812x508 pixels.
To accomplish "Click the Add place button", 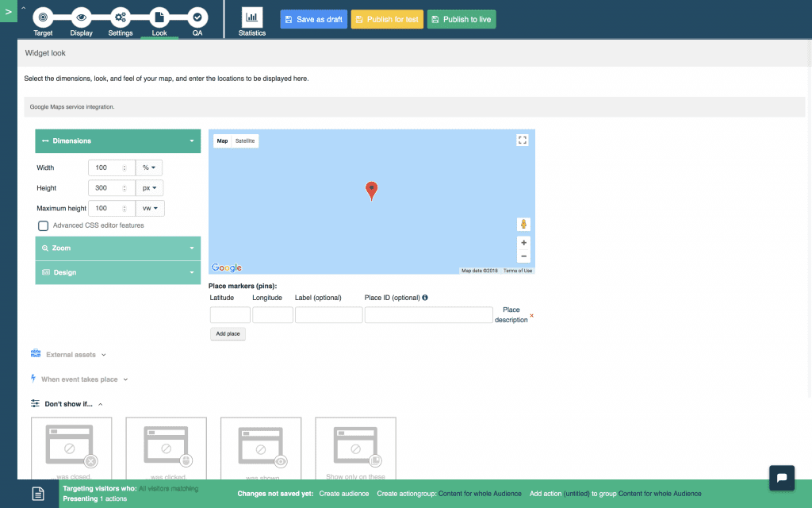I will click(228, 334).
